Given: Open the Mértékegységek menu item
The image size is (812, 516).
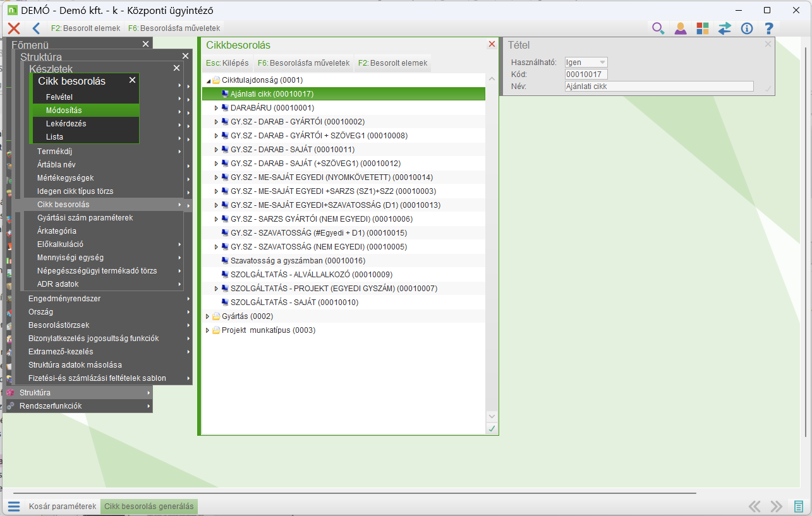Looking at the screenshot, I should [65, 178].
